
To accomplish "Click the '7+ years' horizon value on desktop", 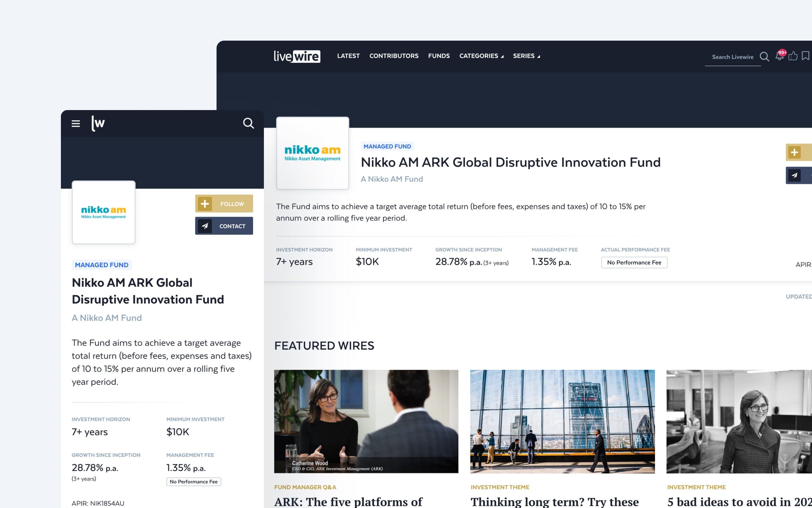I will [x=294, y=262].
